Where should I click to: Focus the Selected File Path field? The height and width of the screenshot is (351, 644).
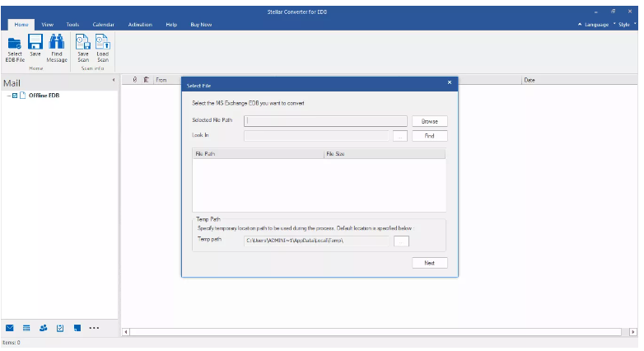tap(325, 121)
